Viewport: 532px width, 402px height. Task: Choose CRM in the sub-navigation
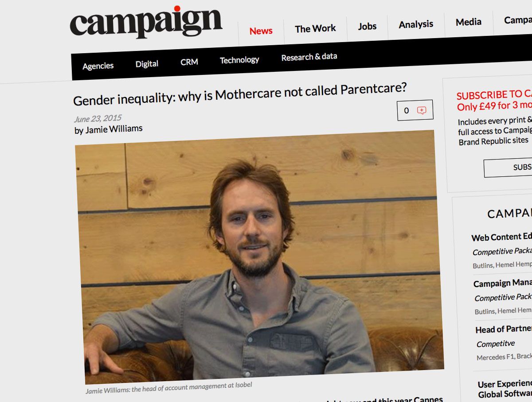[189, 62]
